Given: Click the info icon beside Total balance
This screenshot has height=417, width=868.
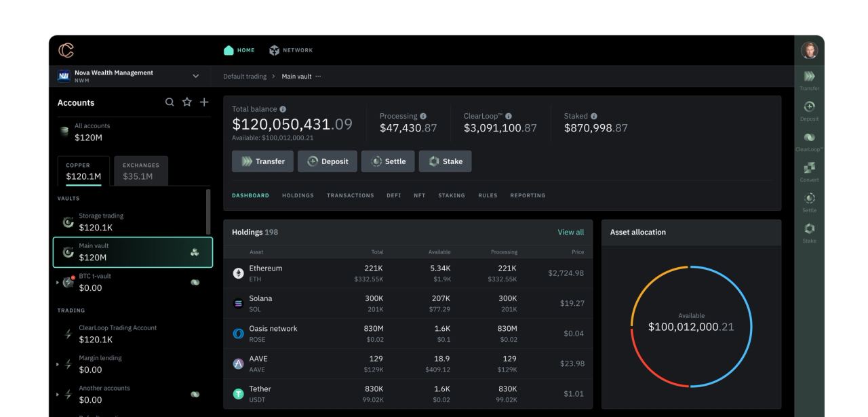Looking at the screenshot, I should (x=283, y=108).
